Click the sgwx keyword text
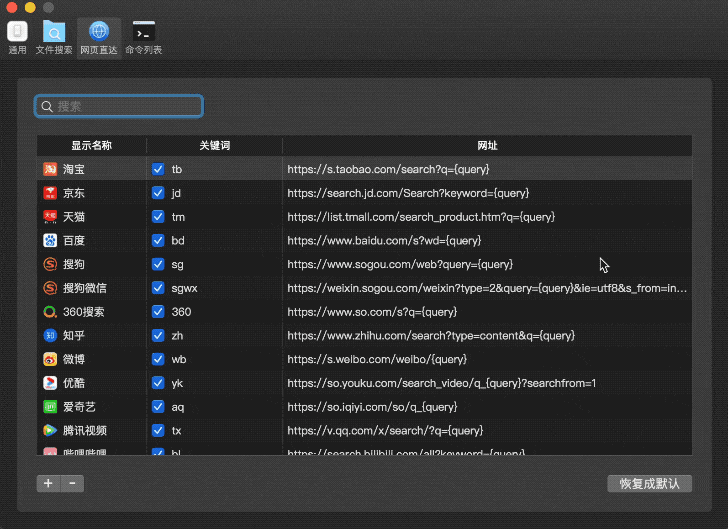 pyautogui.click(x=184, y=288)
